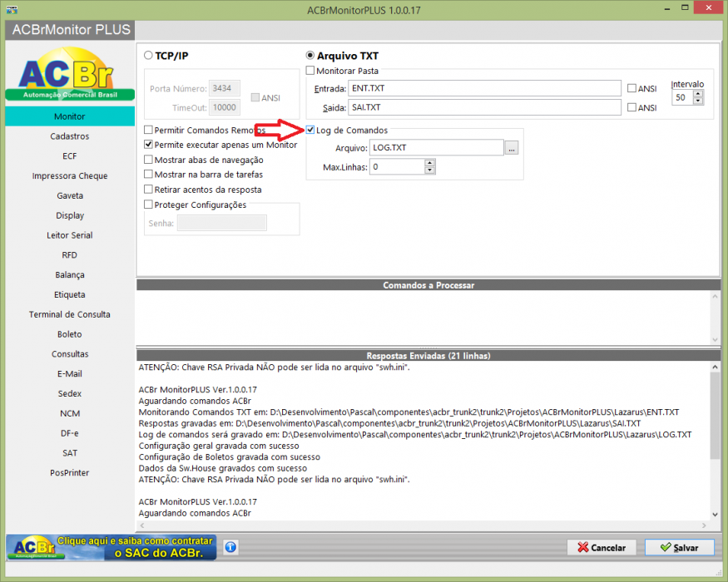Minimize the ACBrMonitorPLUS window
The height and width of the screenshot is (582, 728).
666,8
